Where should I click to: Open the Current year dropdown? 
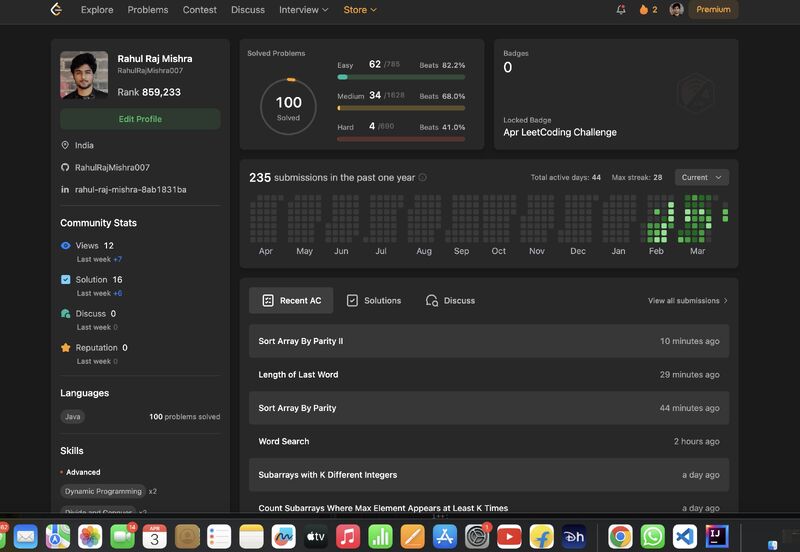coord(701,177)
